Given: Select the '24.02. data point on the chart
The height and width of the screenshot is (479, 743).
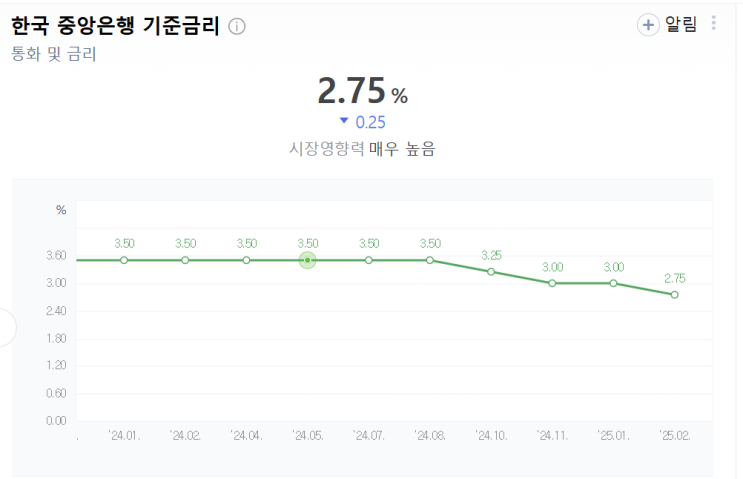Looking at the screenshot, I should 185,260.
